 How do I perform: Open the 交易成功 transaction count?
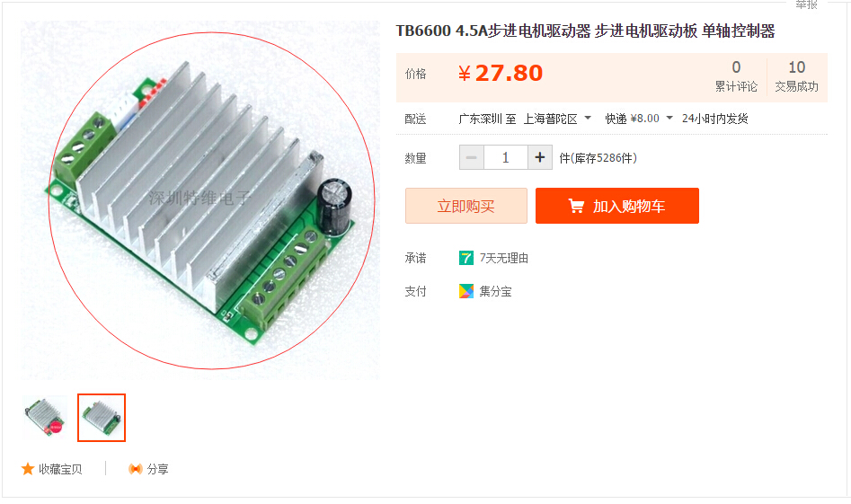[796, 77]
